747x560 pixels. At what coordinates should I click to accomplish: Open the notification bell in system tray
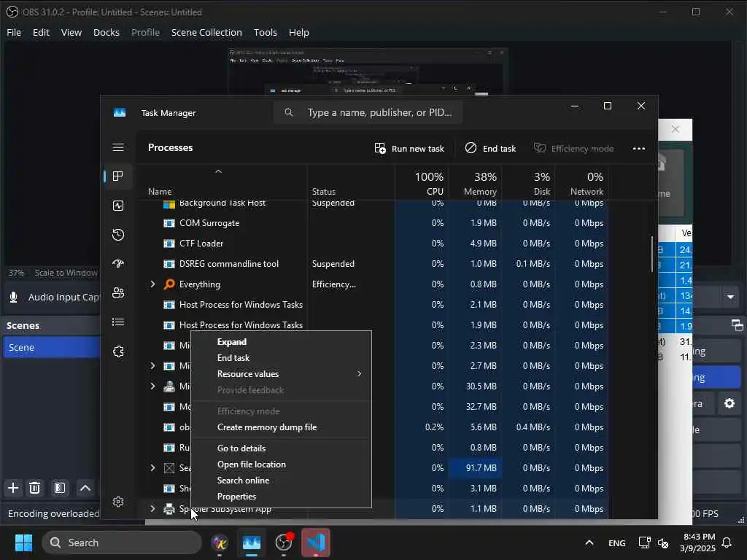click(x=727, y=542)
